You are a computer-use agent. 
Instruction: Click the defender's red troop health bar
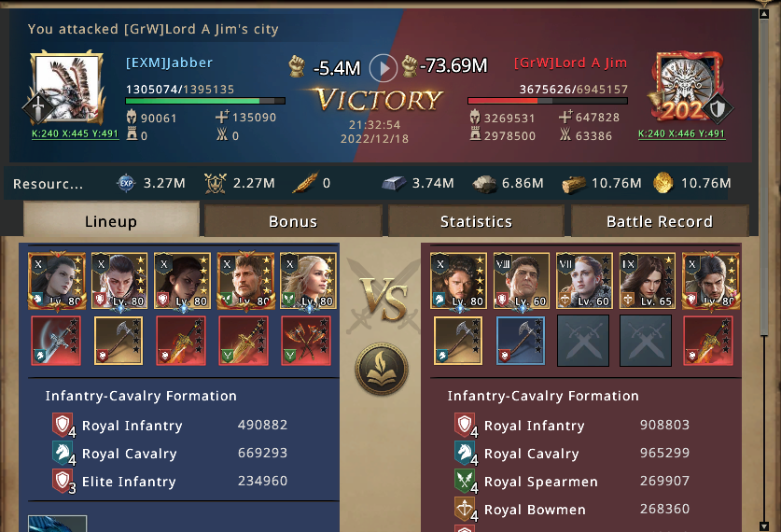coord(547,101)
